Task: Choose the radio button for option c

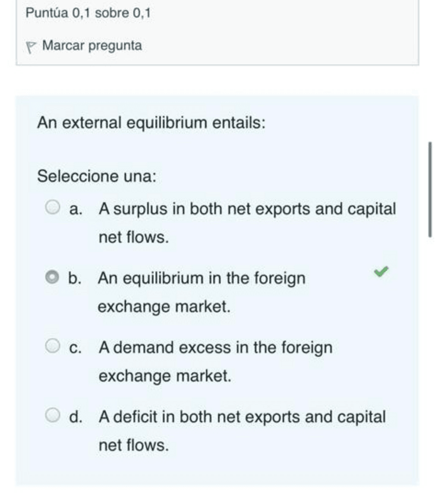Action: click(53, 346)
